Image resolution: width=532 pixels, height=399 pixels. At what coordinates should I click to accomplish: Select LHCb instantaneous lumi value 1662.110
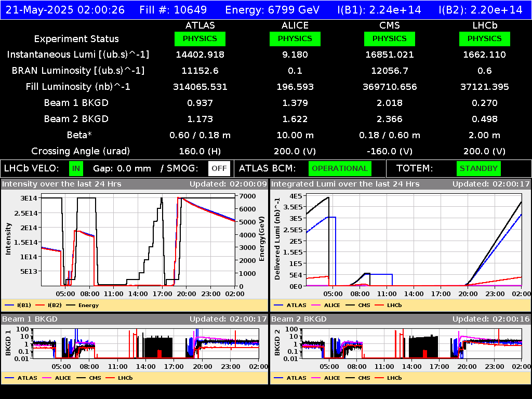click(x=485, y=55)
